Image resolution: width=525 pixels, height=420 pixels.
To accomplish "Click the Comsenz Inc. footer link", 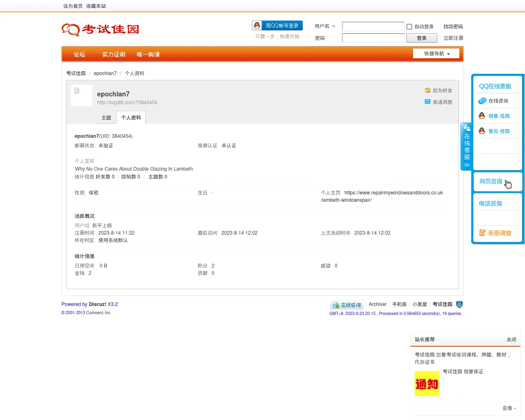I will 99,313.
